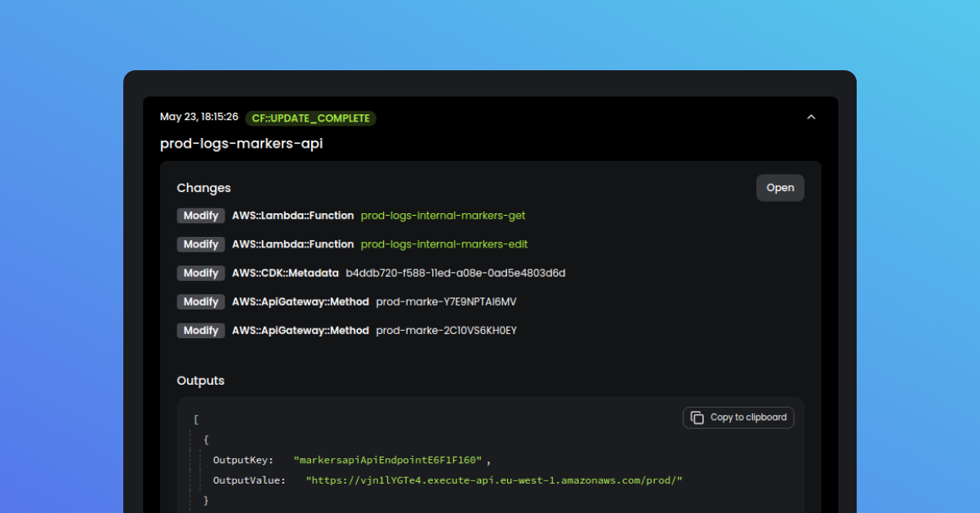Click the Modify badge for markers-edit function
Image resolution: width=980 pixels, height=513 pixels.
tap(201, 244)
